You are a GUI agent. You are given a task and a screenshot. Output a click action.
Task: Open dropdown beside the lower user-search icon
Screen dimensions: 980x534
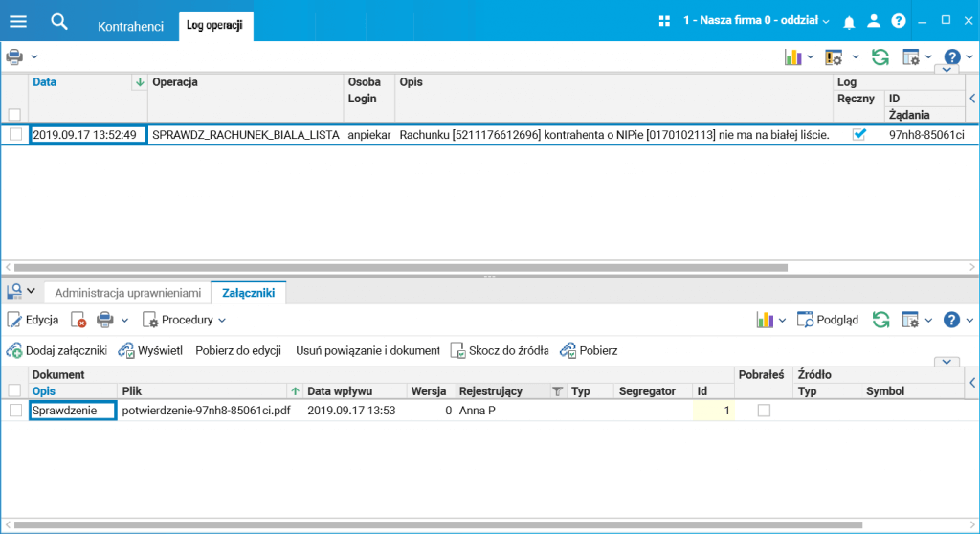coord(32,291)
